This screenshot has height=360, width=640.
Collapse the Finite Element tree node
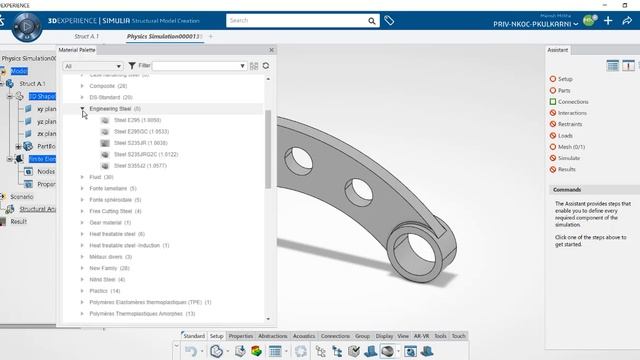[x=9, y=159]
